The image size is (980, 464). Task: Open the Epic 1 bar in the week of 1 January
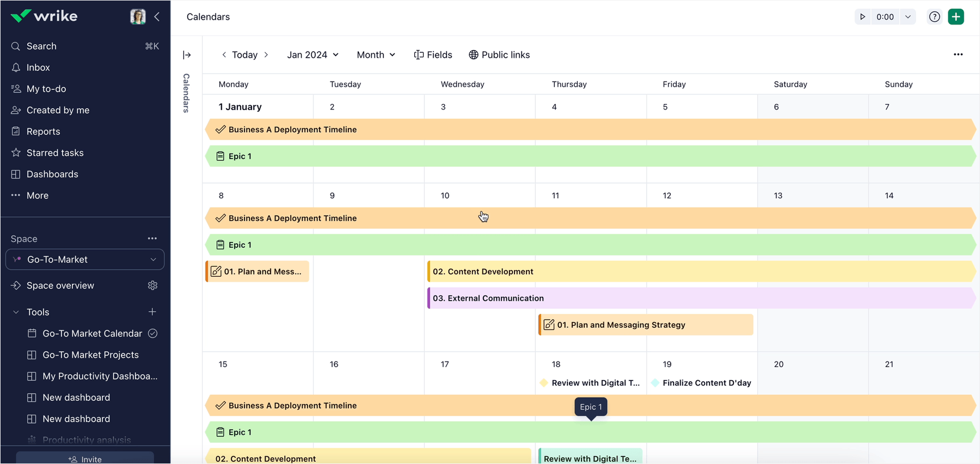pyautogui.click(x=591, y=156)
